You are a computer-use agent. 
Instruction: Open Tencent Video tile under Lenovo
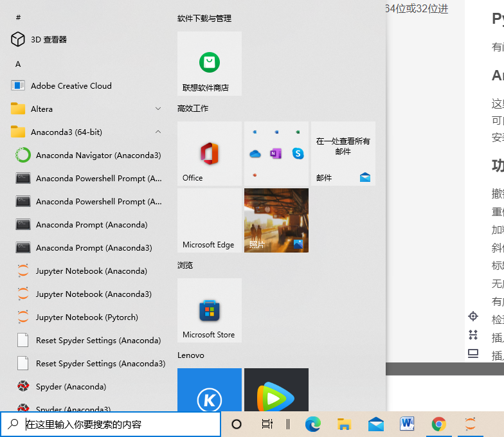[276, 389]
